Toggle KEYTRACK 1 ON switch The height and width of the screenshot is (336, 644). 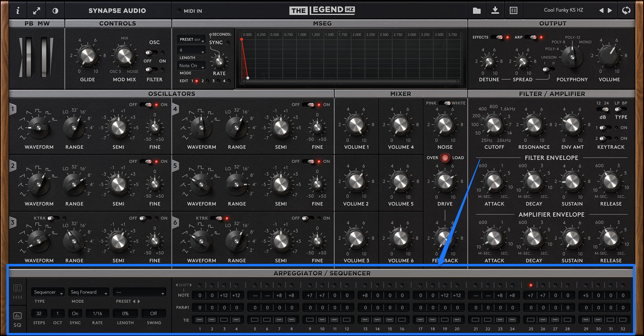click(x=605, y=128)
